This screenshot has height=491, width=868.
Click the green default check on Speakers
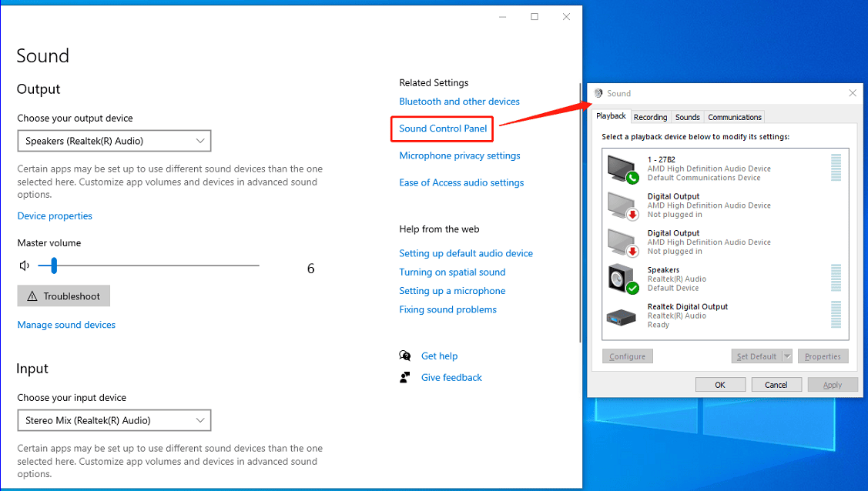tap(631, 288)
